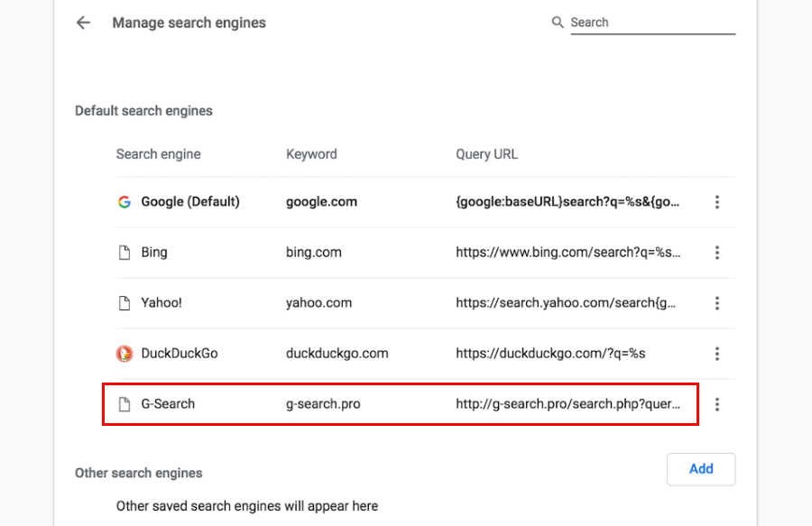
Task: Open more actions menu for Google
Action: point(717,202)
